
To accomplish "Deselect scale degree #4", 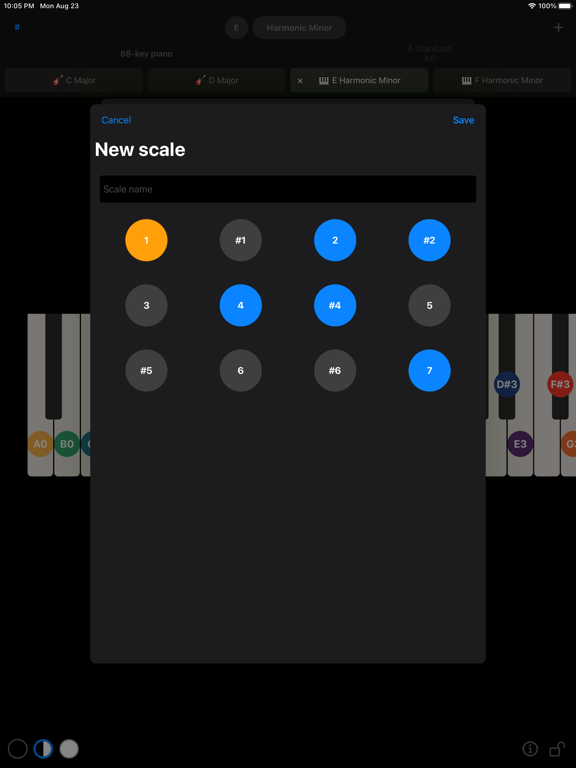I will tap(335, 305).
